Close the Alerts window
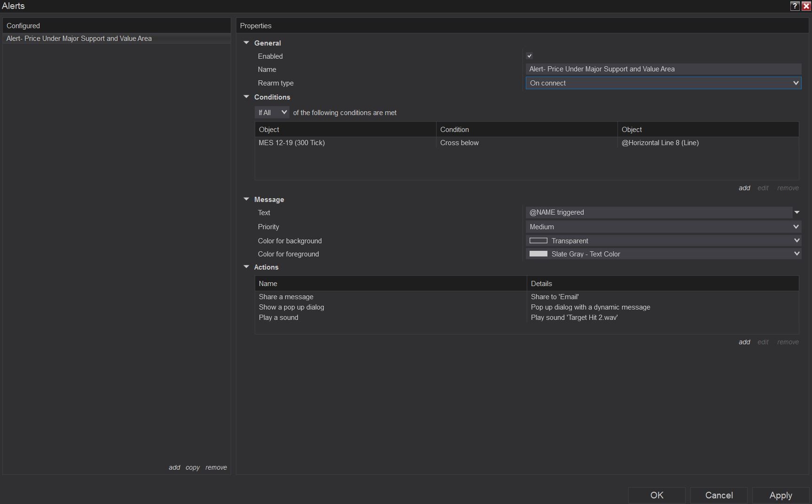812x504 pixels. pyautogui.click(x=806, y=6)
